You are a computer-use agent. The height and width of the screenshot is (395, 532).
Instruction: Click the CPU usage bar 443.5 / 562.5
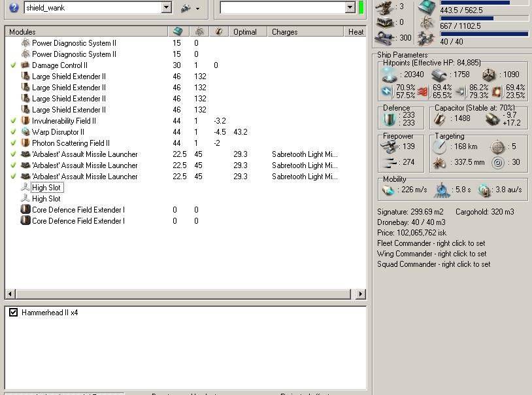tap(484, 3)
